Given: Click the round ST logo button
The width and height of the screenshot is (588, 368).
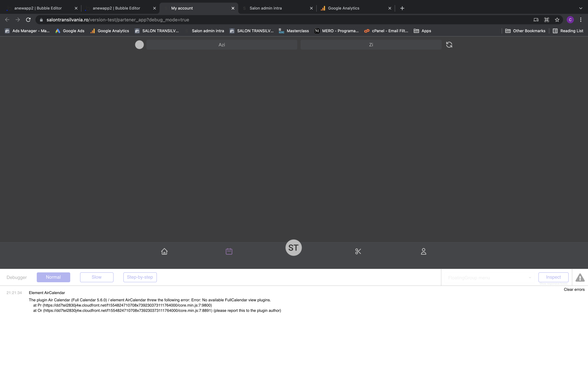Looking at the screenshot, I should [294, 248].
